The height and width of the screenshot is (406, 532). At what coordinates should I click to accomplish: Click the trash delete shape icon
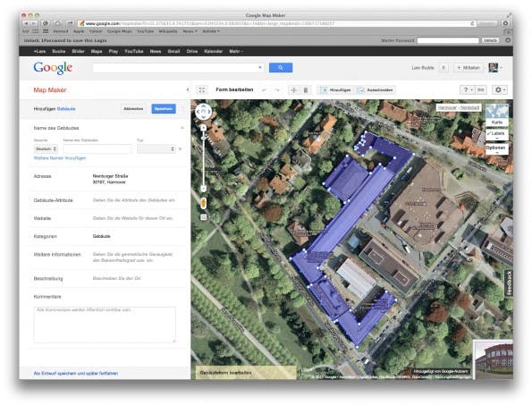coord(306,90)
